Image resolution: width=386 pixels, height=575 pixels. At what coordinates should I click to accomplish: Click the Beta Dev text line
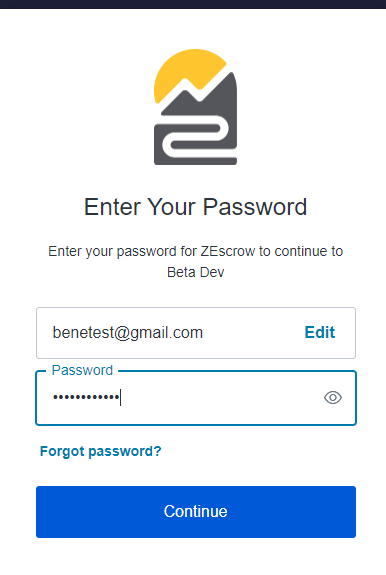(x=195, y=272)
